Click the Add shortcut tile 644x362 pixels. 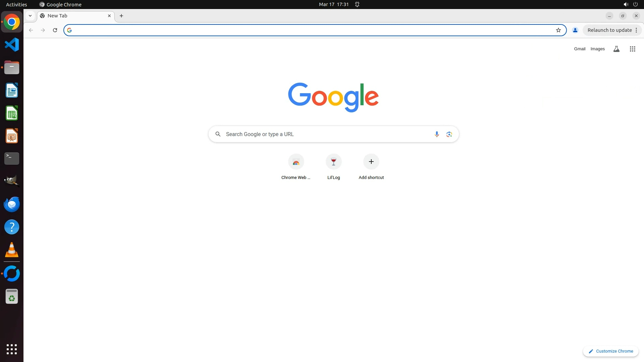click(371, 162)
